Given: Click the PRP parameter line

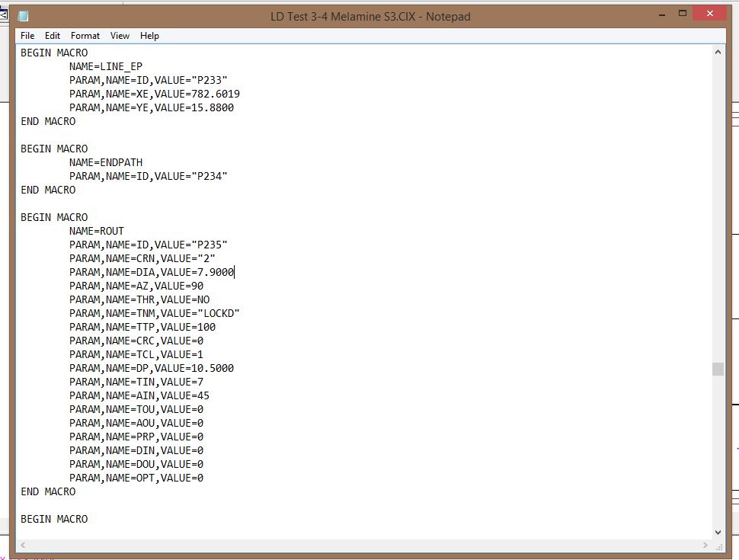Looking at the screenshot, I should [136, 437].
